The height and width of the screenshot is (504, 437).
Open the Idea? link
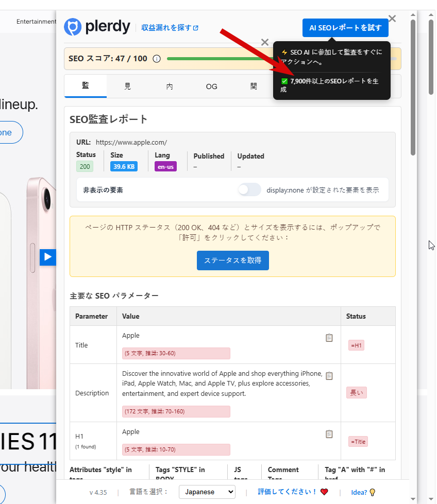point(359,493)
